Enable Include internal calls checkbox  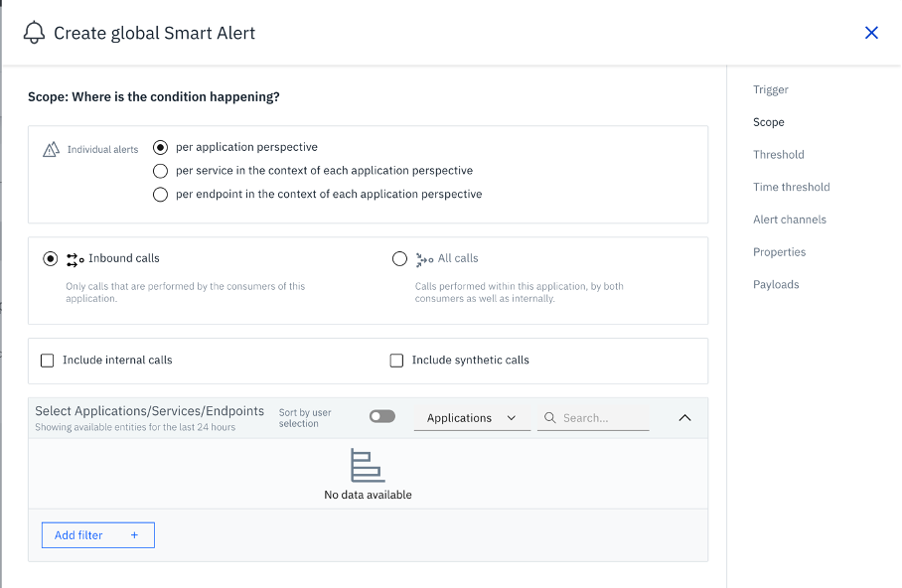click(x=48, y=361)
